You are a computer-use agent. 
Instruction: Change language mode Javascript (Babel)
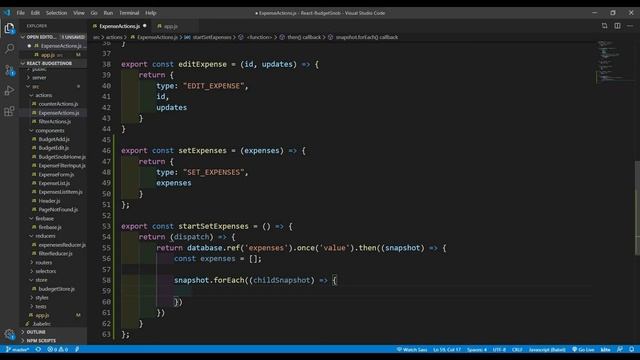547,349
